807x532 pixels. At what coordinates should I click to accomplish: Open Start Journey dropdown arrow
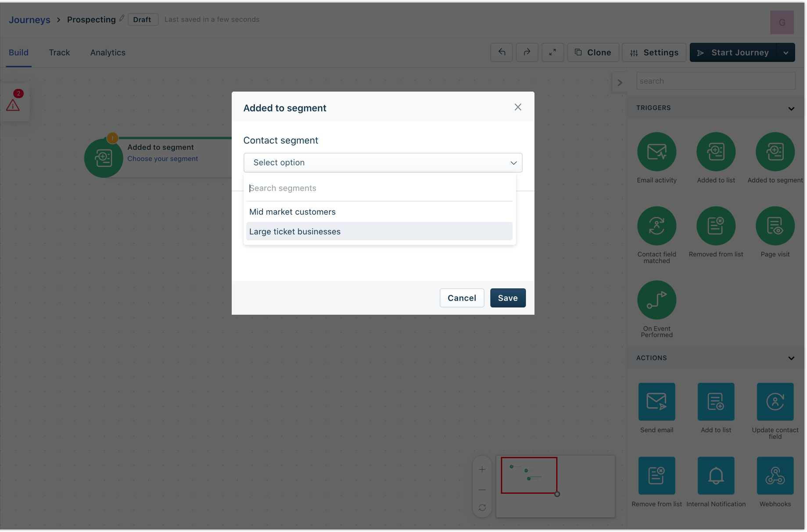click(x=785, y=53)
